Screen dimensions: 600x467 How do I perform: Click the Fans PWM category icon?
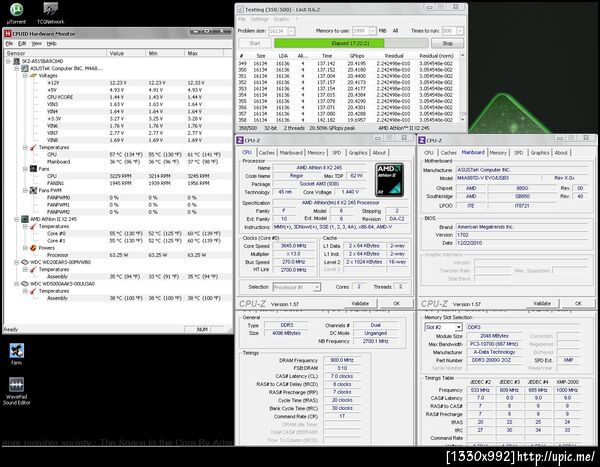click(x=33, y=190)
